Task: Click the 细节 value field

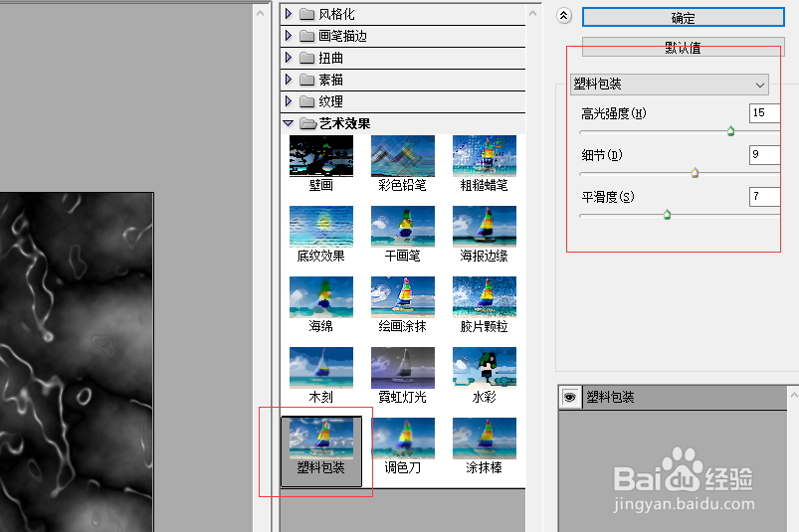Action: [x=765, y=155]
